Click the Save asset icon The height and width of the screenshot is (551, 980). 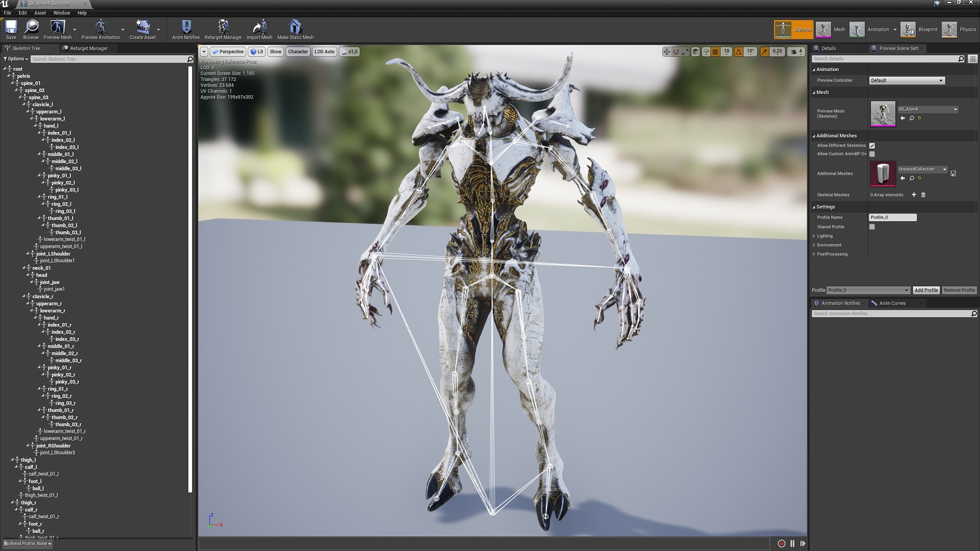(10, 29)
